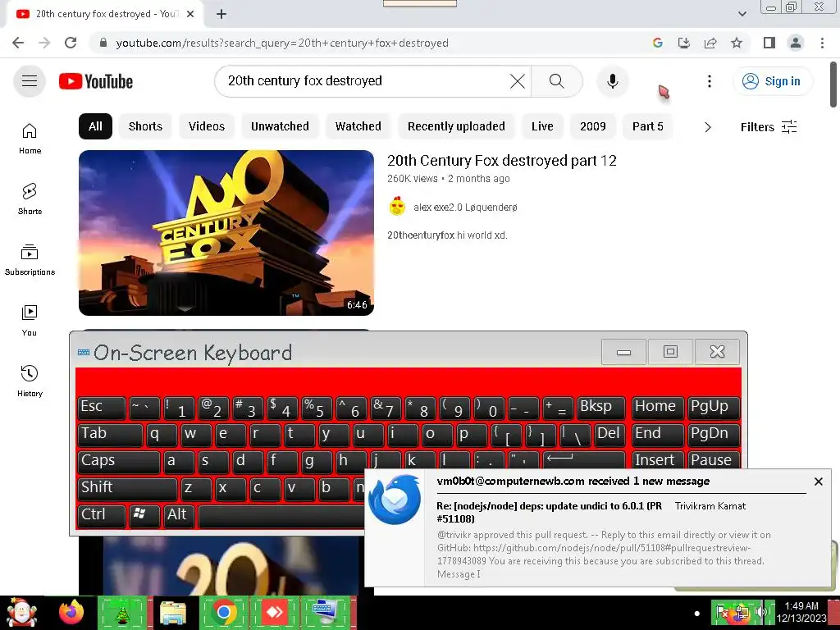
Task: Toggle Caps key on the on-screen keyboard
Action: click(119, 461)
